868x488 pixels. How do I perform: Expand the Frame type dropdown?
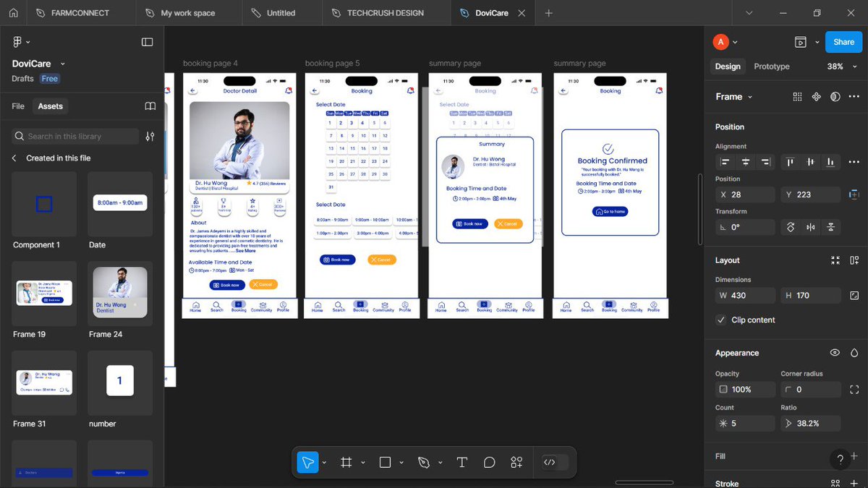(750, 97)
